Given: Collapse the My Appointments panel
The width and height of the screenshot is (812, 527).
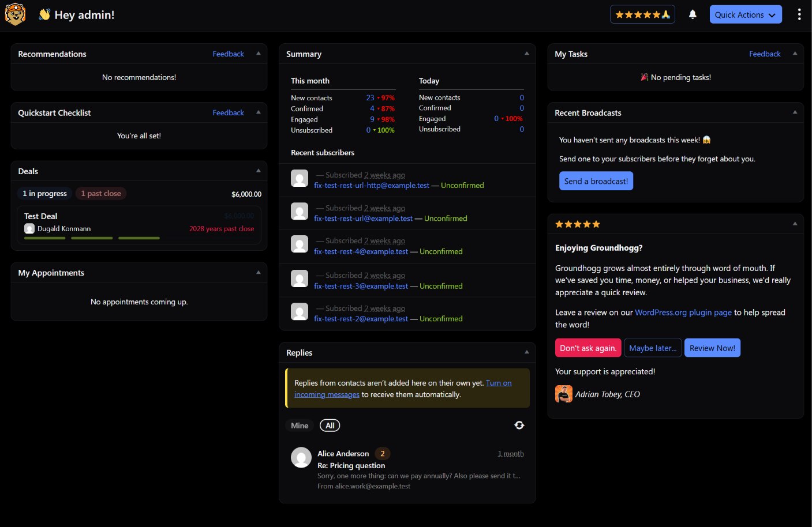Looking at the screenshot, I should (x=259, y=273).
